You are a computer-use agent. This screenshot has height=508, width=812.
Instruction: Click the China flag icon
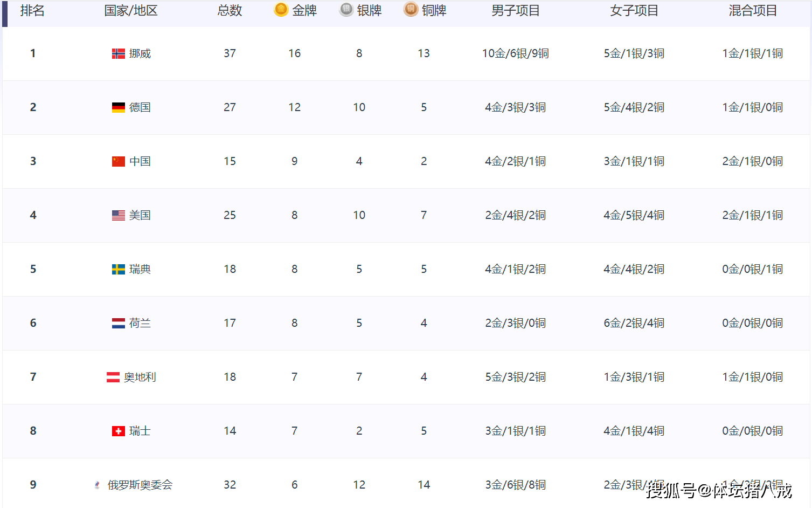coord(119,161)
